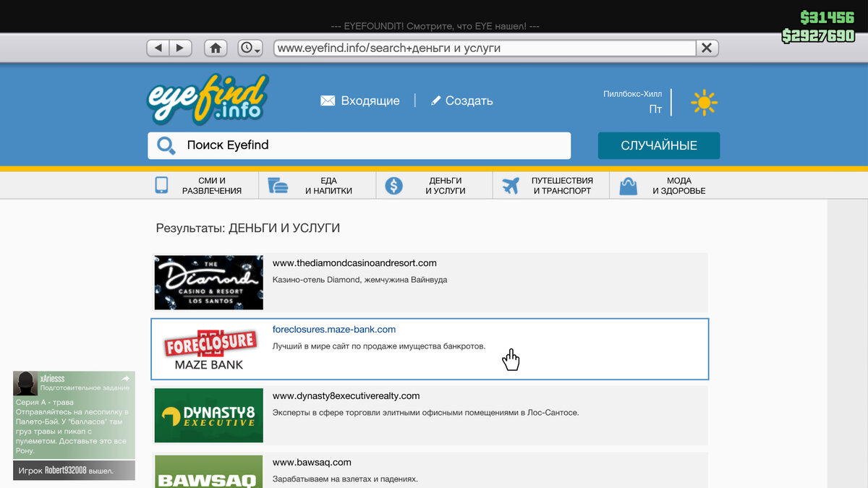868x488 pixels.
Task: Open the МОДА И ЗДОРОВЬЕ category
Action: point(678,186)
